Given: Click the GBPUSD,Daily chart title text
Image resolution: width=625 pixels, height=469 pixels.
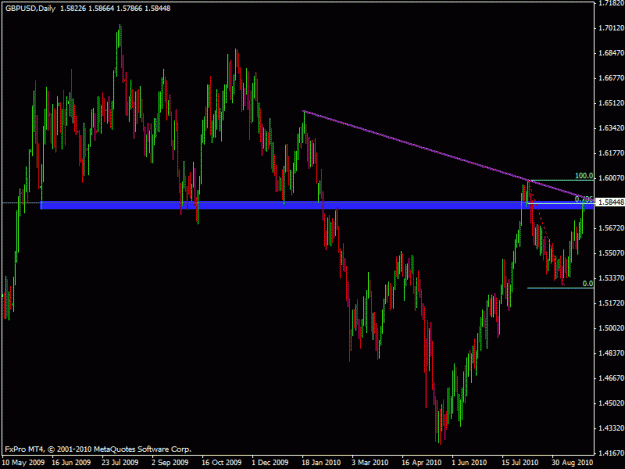Looking at the screenshot, I should tap(30, 8).
